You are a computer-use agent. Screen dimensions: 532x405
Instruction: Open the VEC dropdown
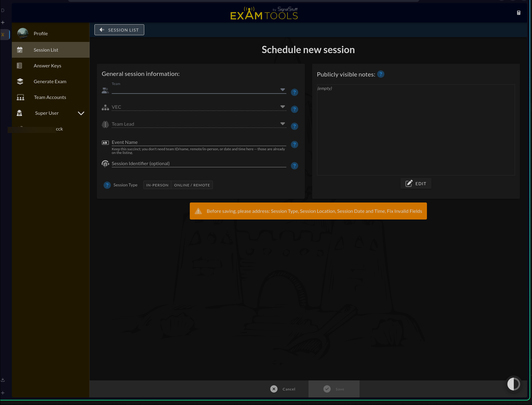(x=199, y=107)
